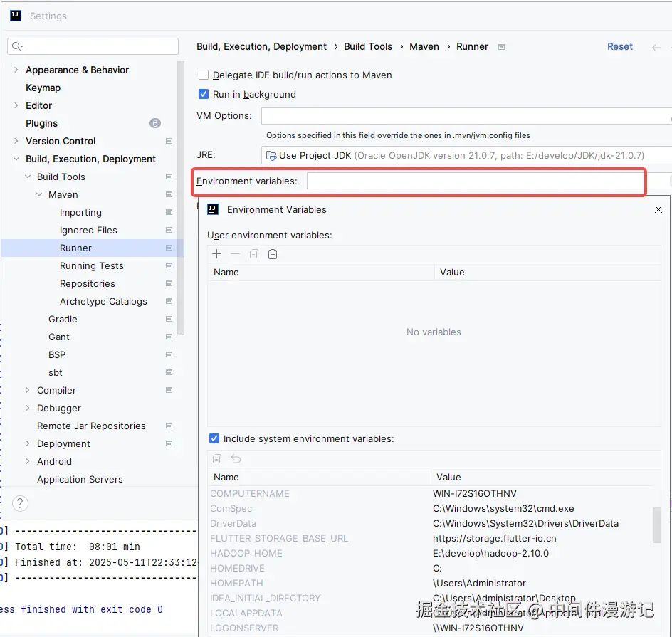672x637 pixels.
Task: Click the copy icon in user variables toolbar
Action: tap(254, 254)
